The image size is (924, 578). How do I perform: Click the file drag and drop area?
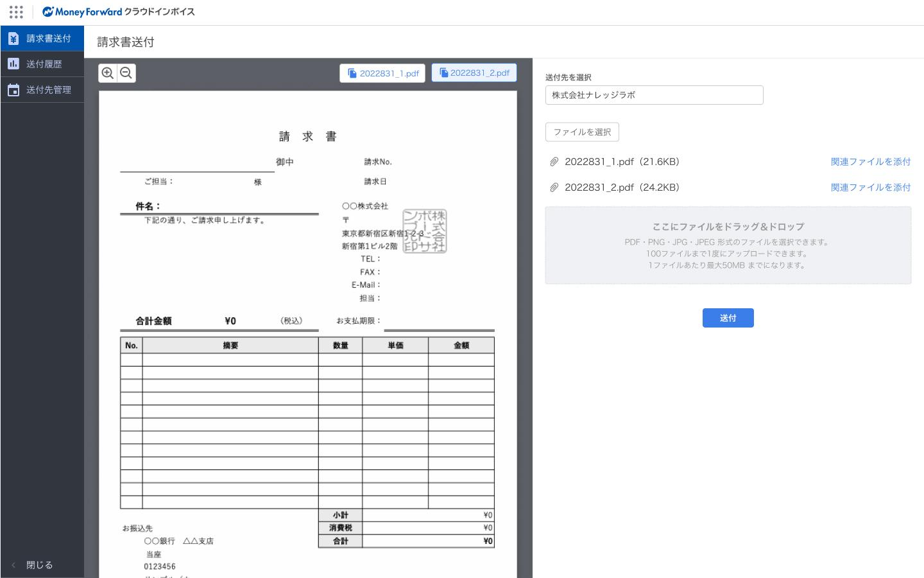coord(728,245)
